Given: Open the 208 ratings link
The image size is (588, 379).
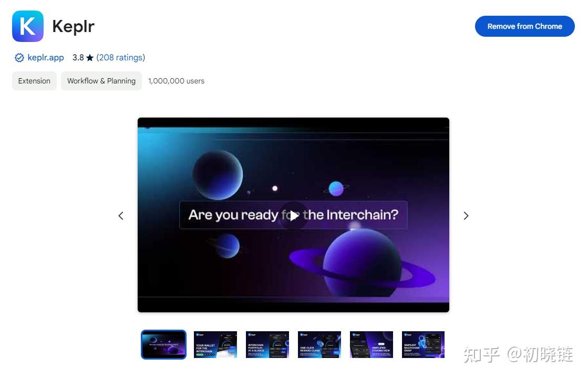Looking at the screenshot, I should 121,58.
